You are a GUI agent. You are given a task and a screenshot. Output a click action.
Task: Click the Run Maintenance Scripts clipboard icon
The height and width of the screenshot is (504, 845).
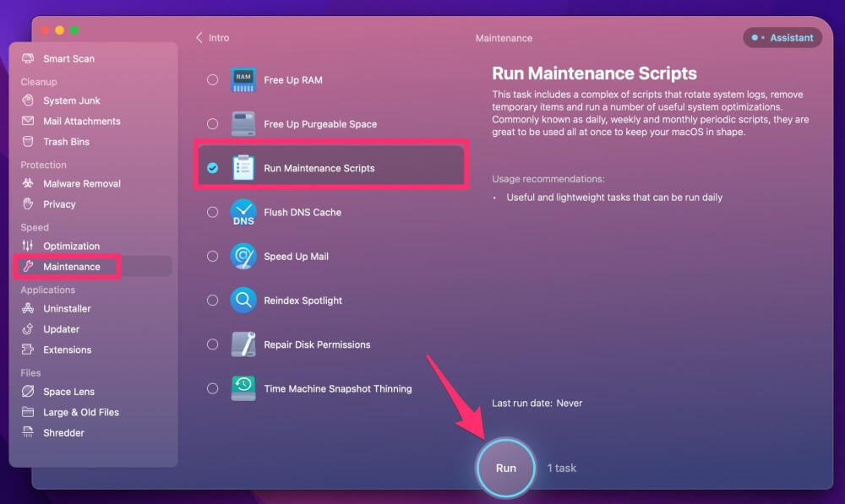click(x=243, y=167)
